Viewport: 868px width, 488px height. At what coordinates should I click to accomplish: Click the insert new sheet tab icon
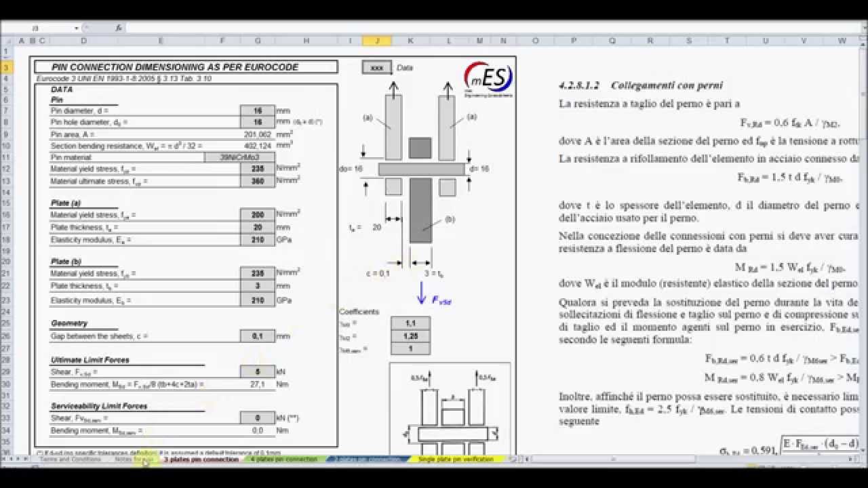pos(513,460)
